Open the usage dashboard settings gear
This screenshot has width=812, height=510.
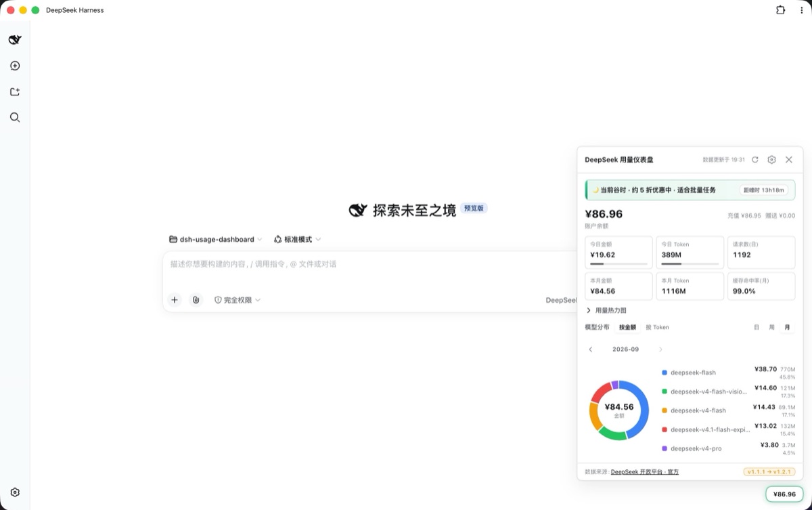(771, 160)
